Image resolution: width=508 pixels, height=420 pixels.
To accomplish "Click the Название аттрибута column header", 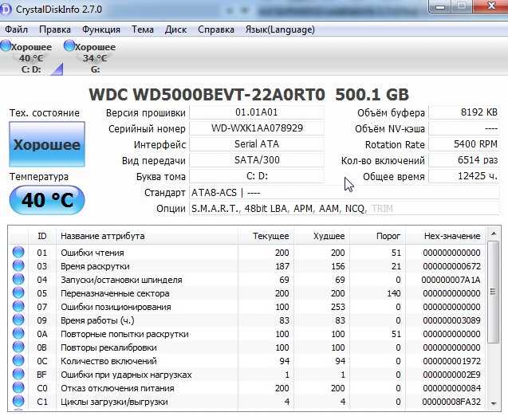I will tap(147, 236).
